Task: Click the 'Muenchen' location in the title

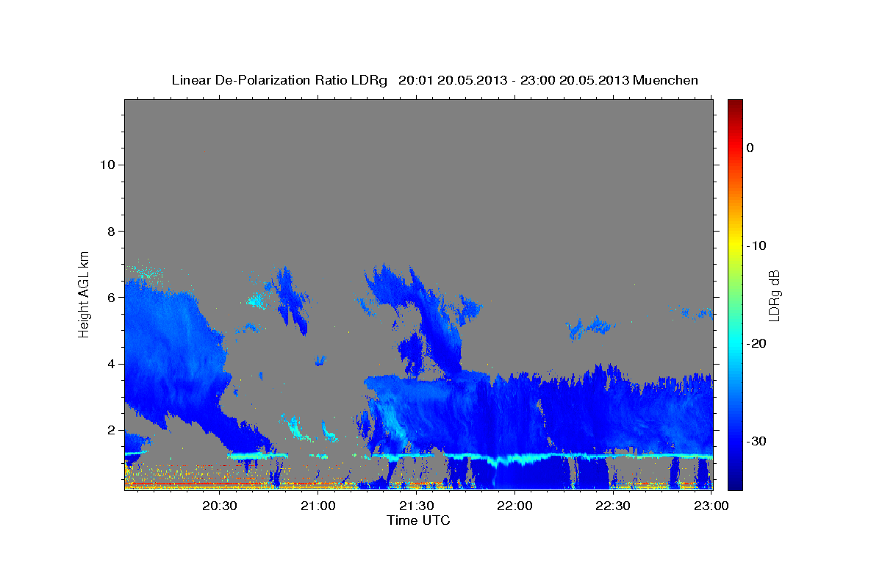Action: tap(666, 80)
